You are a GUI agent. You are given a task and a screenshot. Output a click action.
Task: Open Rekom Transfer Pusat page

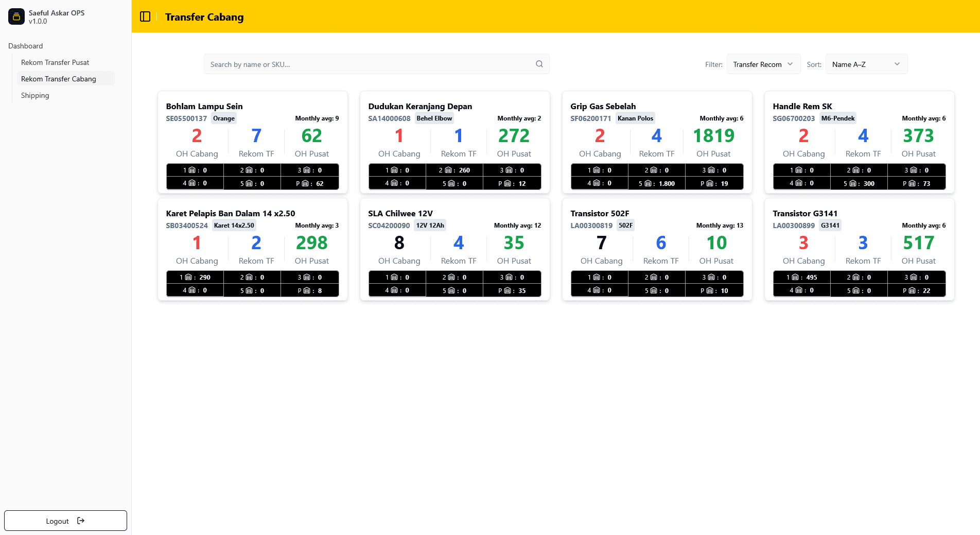pos(55,62)
